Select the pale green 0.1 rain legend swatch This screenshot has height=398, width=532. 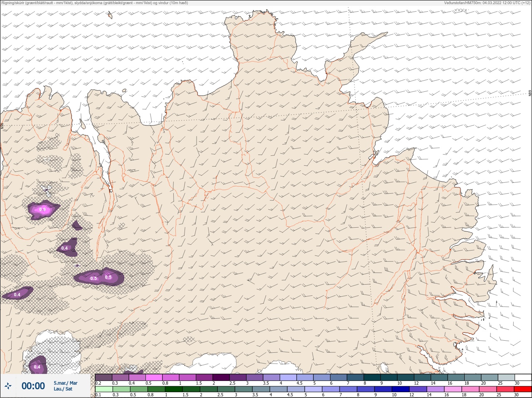pyautogui.click(x=103, y=389)
